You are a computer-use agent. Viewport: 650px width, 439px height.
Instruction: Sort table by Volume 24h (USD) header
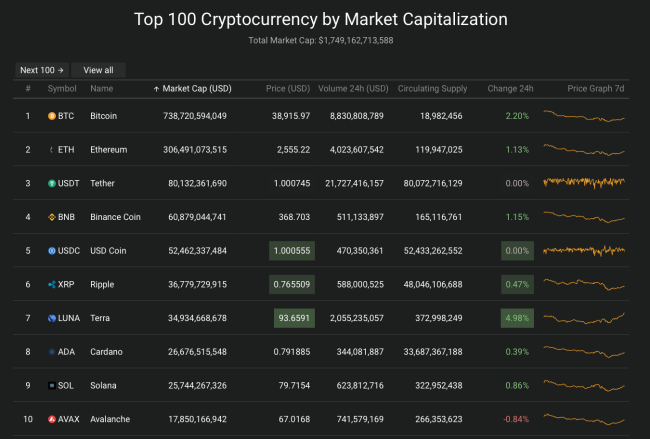click(353, 89)
